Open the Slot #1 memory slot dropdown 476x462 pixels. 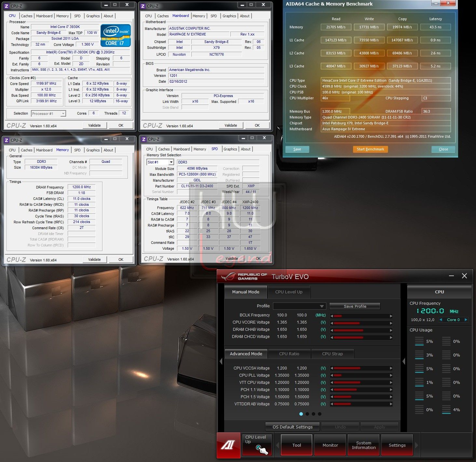coord(160,162)
